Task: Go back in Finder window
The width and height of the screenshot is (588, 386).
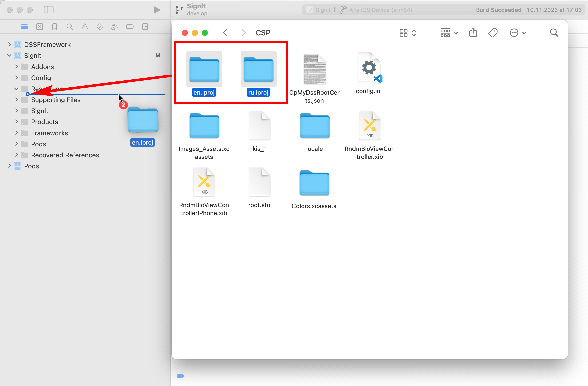Action: (x=225, y=33)
